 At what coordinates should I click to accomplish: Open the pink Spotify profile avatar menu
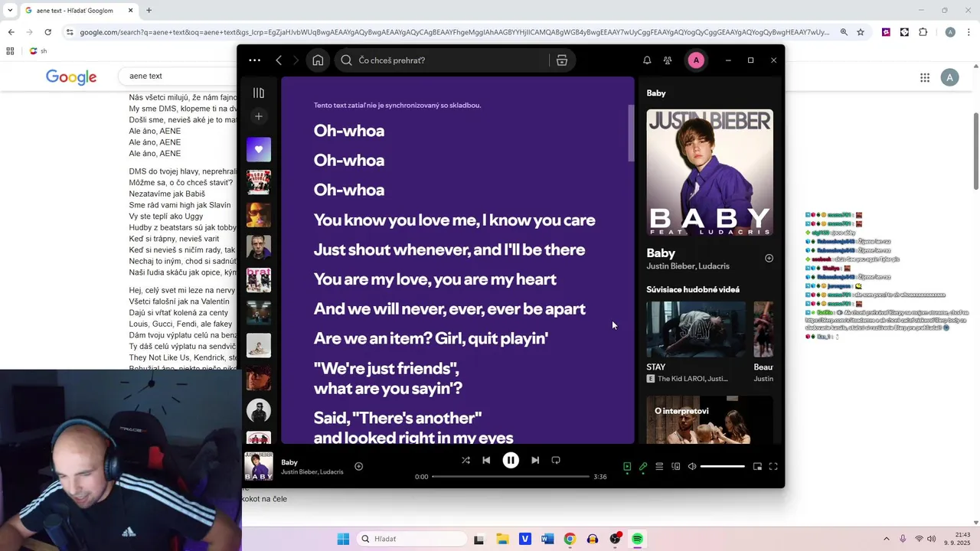pyautogui.click(x=696, y=60)
